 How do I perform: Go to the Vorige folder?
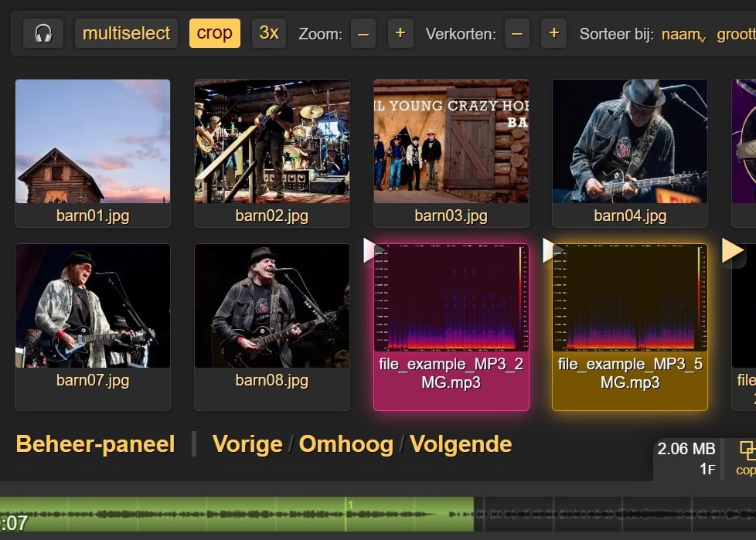pos(247,444)
